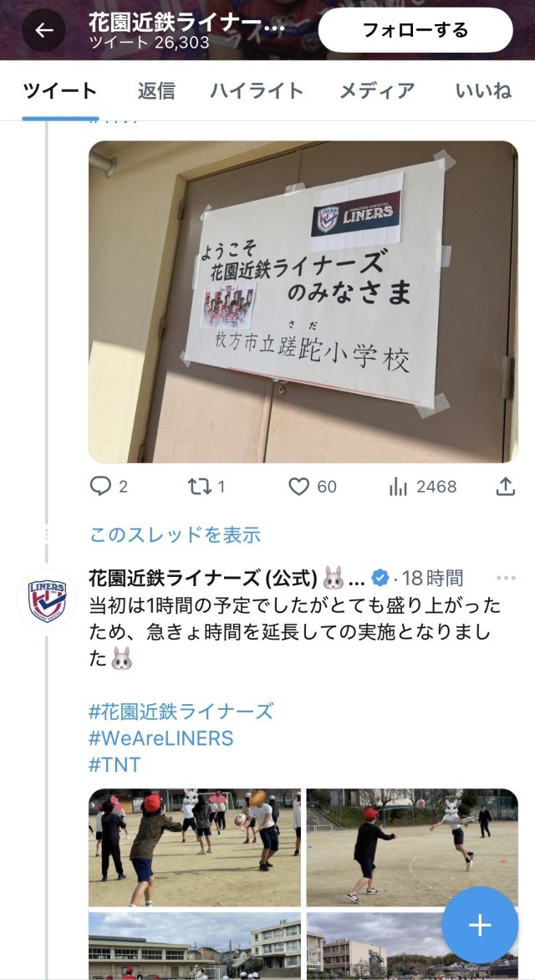
Task: Open hashtag #花園近鉄ライナーズ
Action: (x=181, y=712)
